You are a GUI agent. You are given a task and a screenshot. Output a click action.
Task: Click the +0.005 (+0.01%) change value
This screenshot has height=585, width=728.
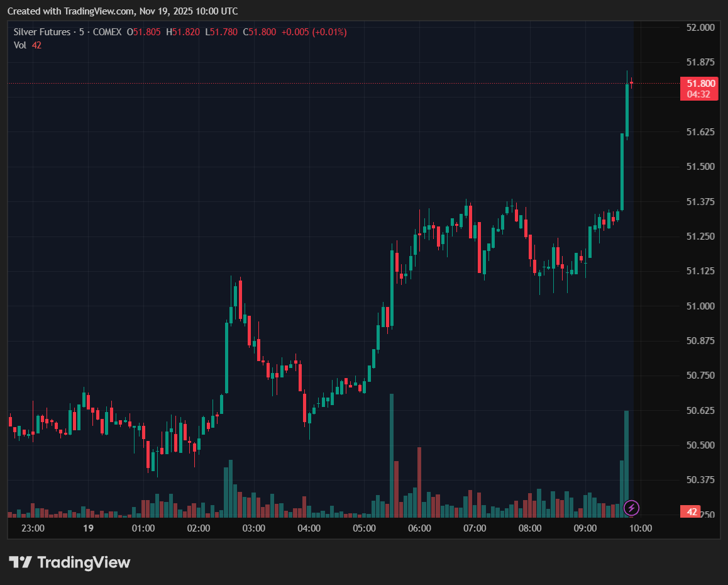(x=313, y=31)
